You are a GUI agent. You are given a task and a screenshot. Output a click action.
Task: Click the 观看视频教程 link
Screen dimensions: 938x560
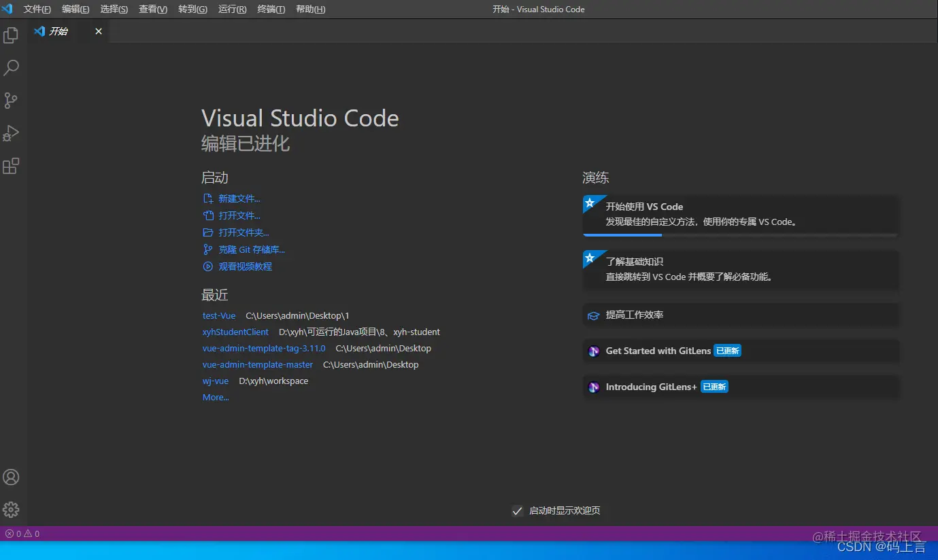pyautogui.click(x=246, y=266)
